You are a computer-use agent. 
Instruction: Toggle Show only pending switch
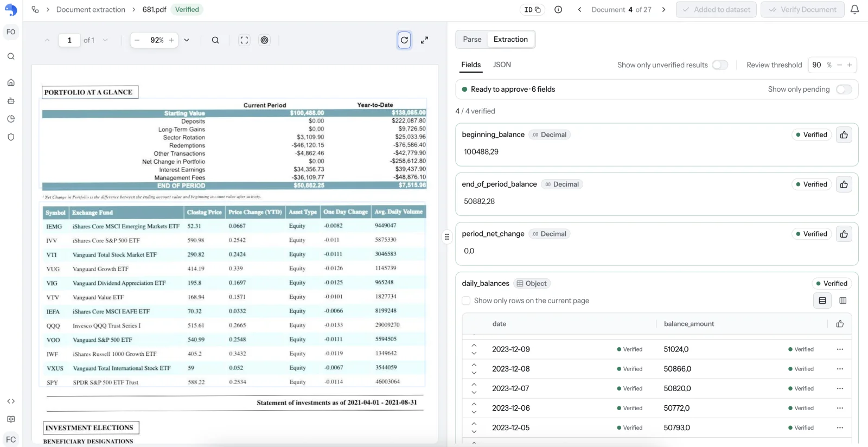pyautogui.click(x=844, y=90)
